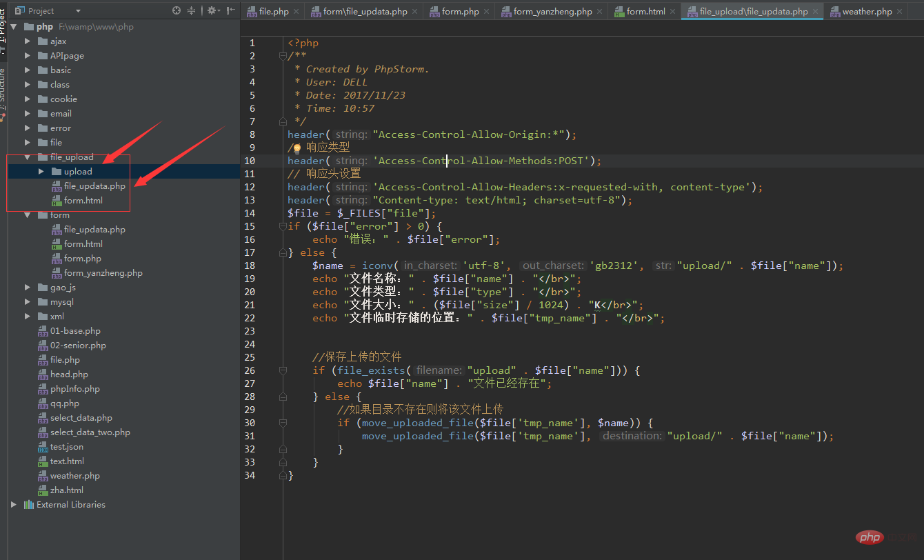The width and height of the screenshot is (924, 560).
Task: Expand the APIpage folder arrow
Action: pyautogui.click(x=28, y=56)
